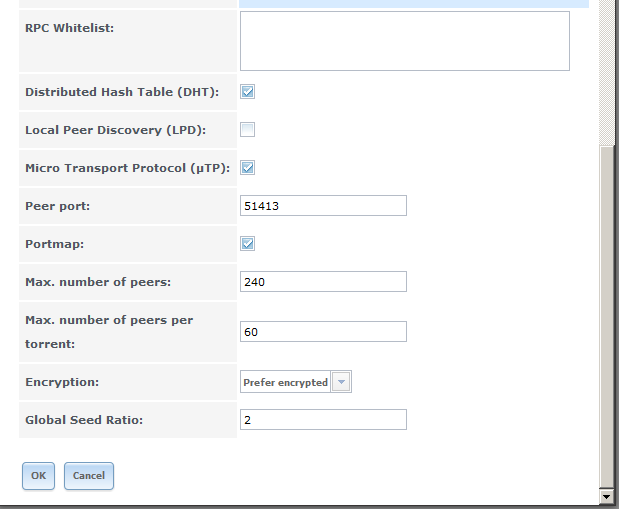Toggle the Distributed Hash Table (DHT) checkbox
The width and height of the screenshot is (619, 509).
click(248, 92)
